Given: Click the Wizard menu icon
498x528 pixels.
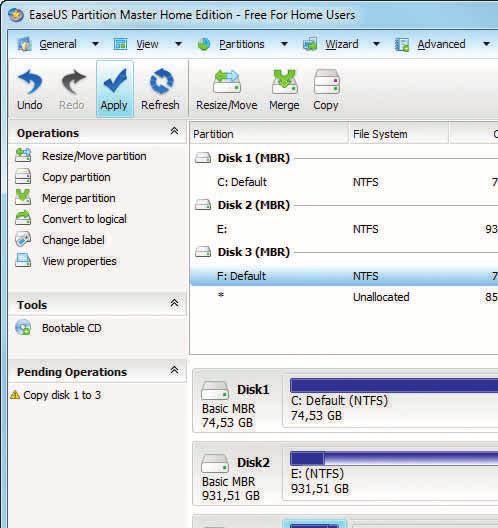Looking at the screenshot, I should click(x=310, y=44).
